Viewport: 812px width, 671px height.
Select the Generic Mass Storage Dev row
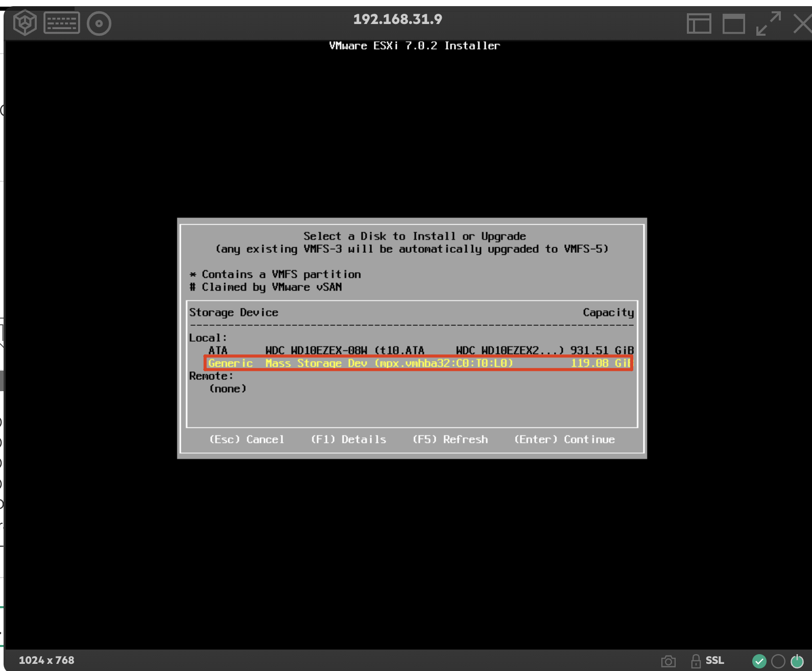click(419, 363)
